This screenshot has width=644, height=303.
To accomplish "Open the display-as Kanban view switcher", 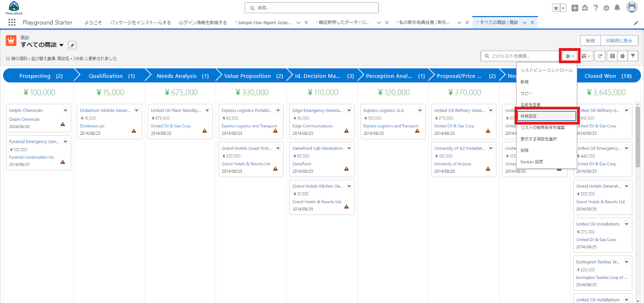I will coord(586,56).
